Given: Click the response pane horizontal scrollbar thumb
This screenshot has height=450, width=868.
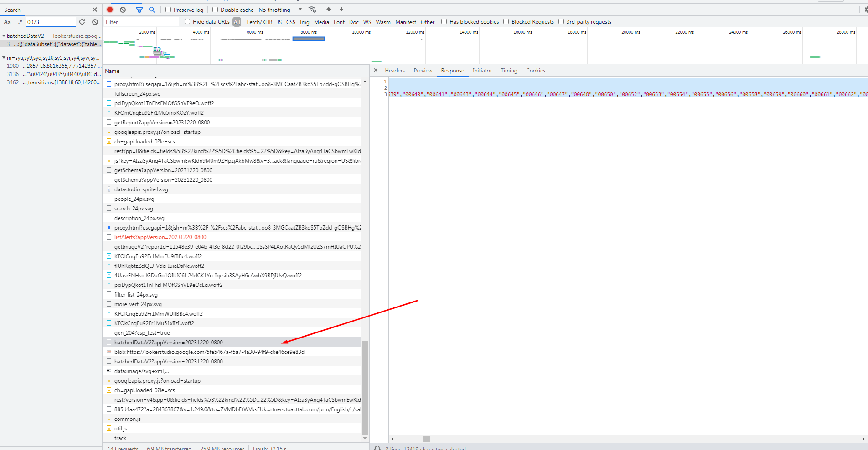Looking at the screenshot, I should pos(426,439).
